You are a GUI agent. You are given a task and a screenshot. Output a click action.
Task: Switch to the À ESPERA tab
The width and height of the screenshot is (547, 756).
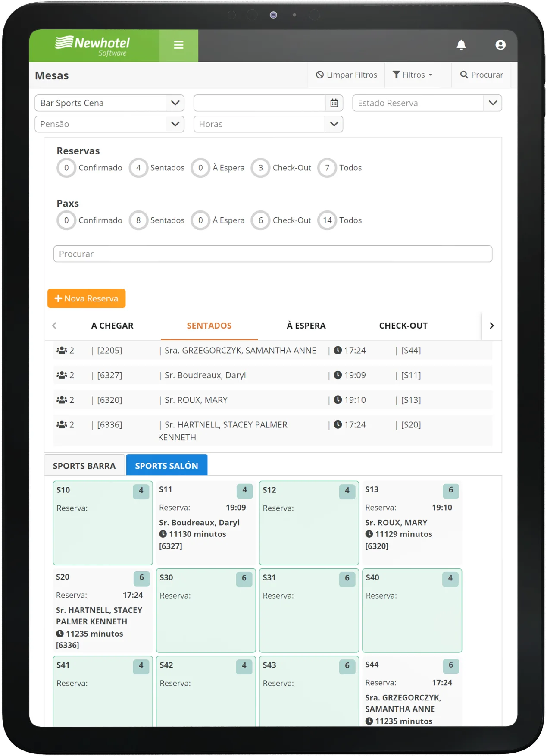tap(306, 326)
